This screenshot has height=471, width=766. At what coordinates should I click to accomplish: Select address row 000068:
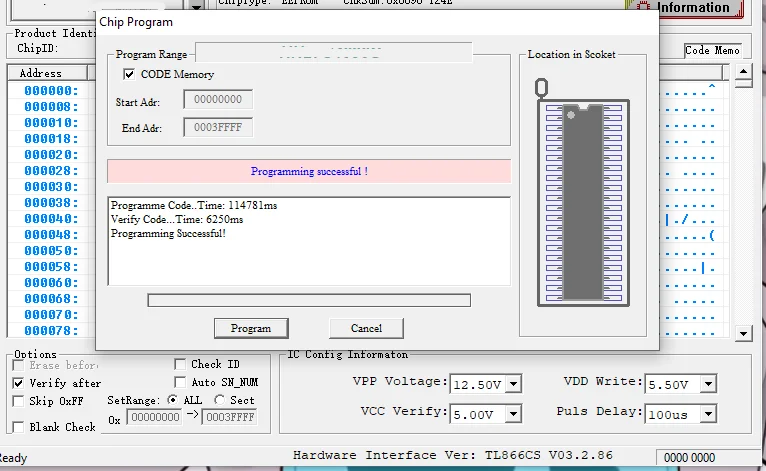[51, 299]
